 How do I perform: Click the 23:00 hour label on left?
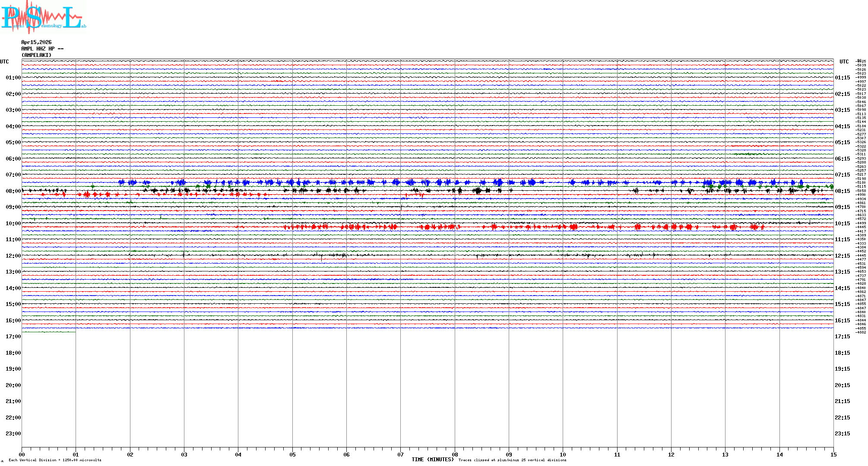(13, 434)
